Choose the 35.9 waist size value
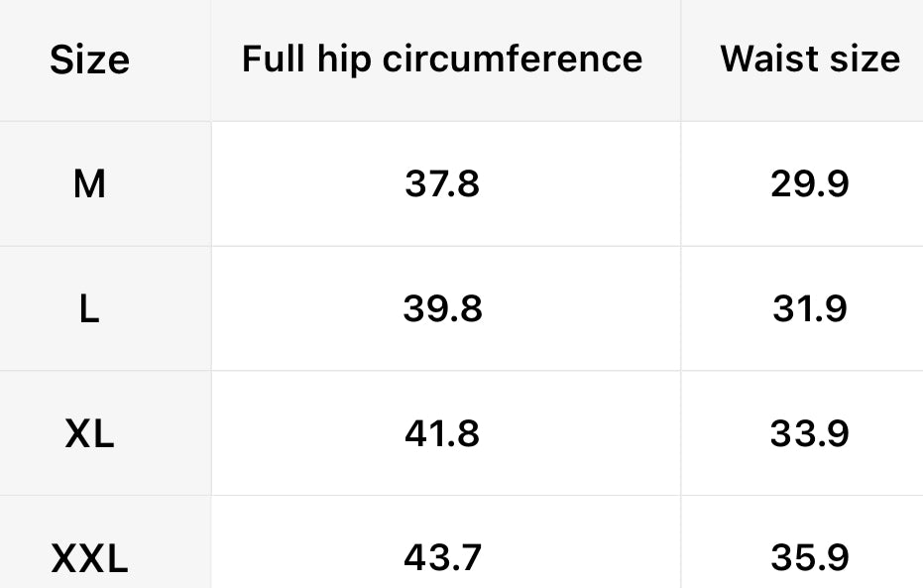The image size is (923, 588). click(x=809, y=558)
